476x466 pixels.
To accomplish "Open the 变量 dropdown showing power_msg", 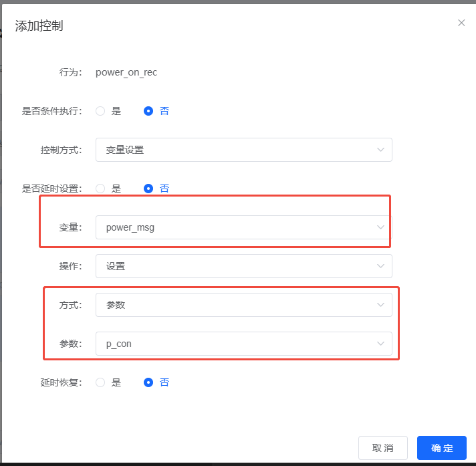I will click(x=244, y=227).
